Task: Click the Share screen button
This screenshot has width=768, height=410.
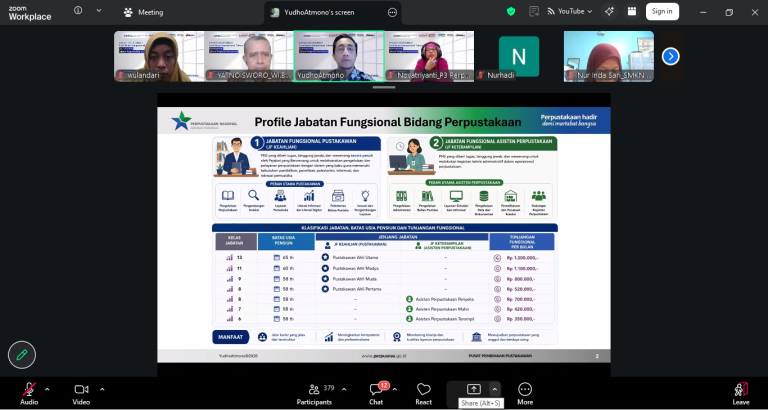Action: tap(473, 390)
